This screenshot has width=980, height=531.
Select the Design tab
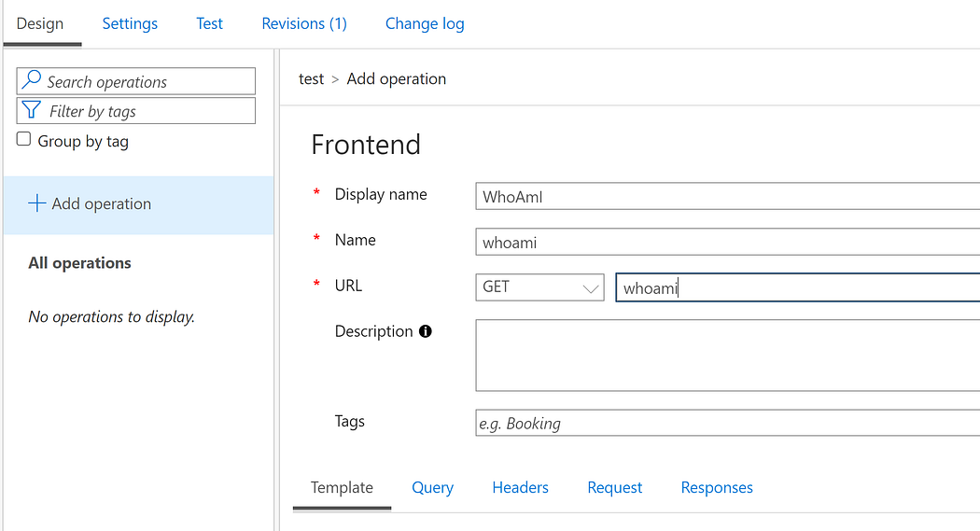point(40,23)
